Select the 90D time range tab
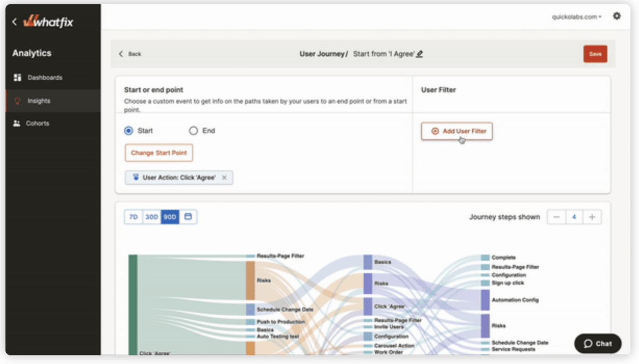Image resolution: width=639 pixels, height=364 pixels. 170,217
